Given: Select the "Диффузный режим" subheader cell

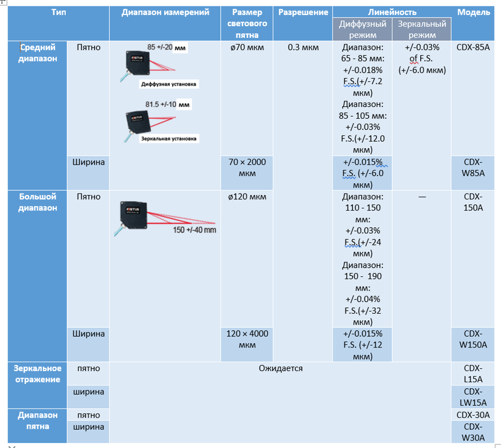Looking at the screenshot, I should [x=362, y=29].
